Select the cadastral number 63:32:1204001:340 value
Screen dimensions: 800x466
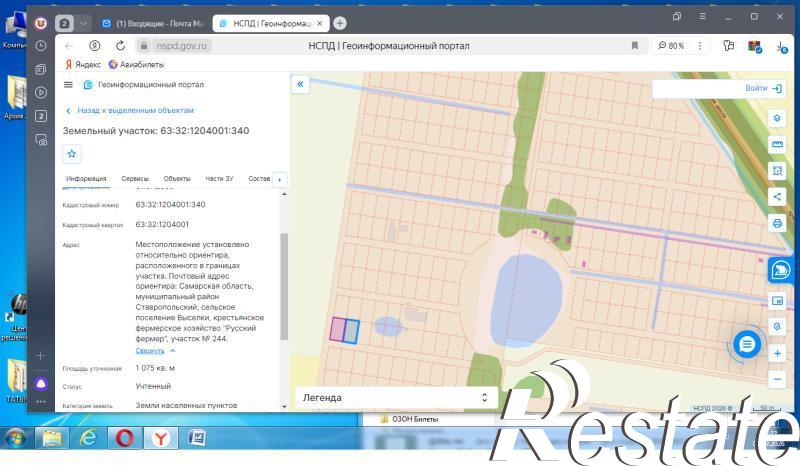pyautogui.click(x=170, y=204)
